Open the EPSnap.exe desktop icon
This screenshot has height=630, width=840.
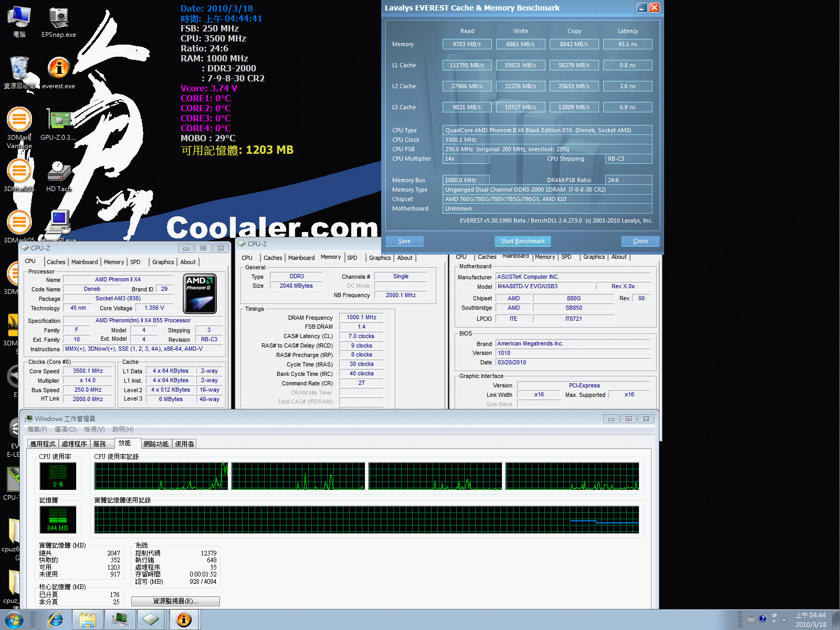[x=59, y=22]
